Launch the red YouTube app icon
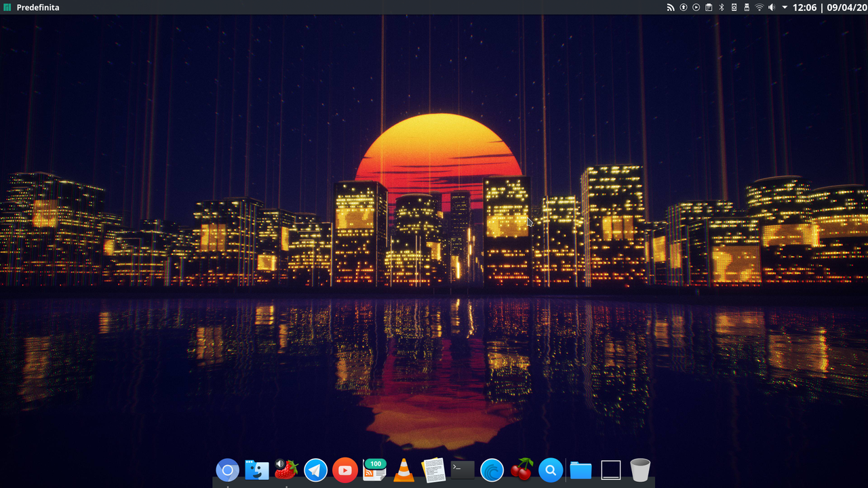The image size is (868, 488). pyautogui.click(x=345, y=470)
